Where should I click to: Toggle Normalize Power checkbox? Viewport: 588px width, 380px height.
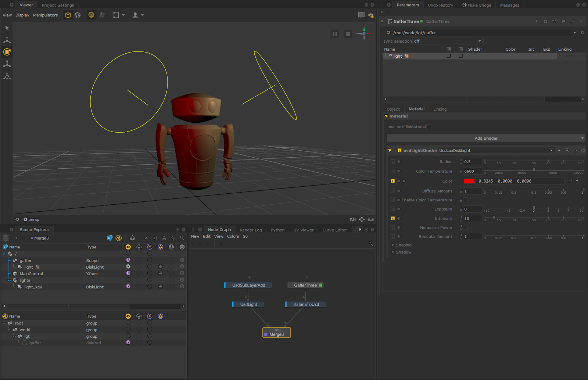[x=465, y=227]
